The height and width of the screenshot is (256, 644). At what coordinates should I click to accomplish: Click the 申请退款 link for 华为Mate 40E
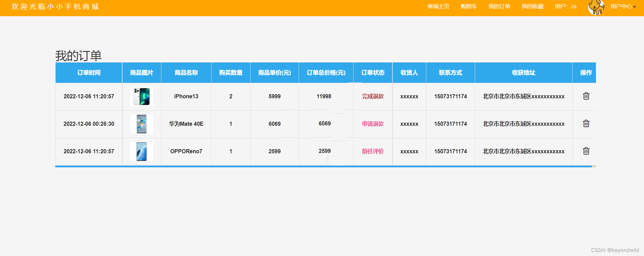tap(373, 124)
